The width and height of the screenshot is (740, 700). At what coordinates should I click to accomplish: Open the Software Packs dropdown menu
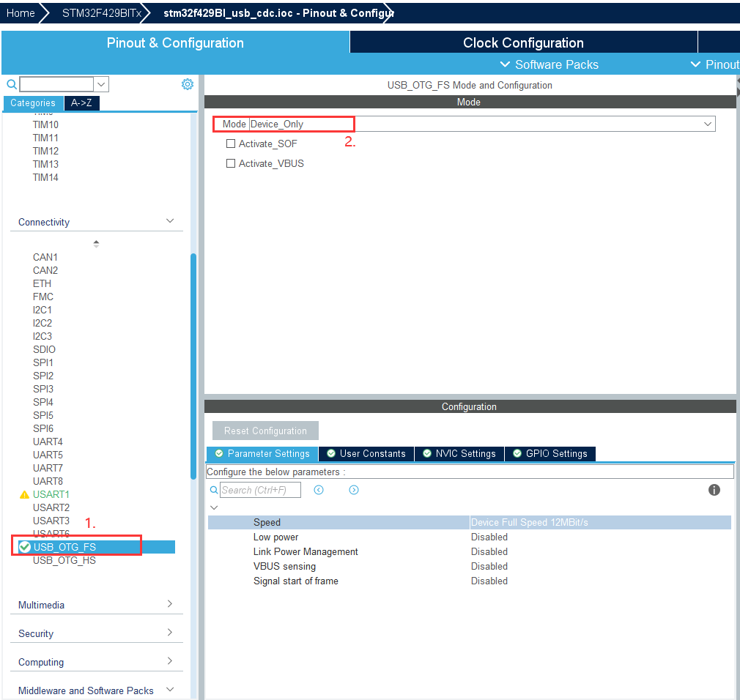pyautogui.click(x=550, y=64)
